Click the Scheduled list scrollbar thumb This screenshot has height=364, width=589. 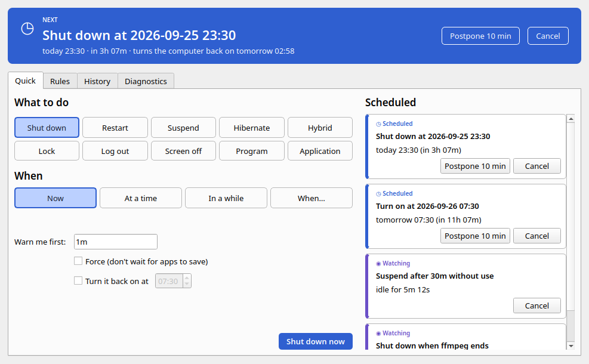[x=571, y=217]
